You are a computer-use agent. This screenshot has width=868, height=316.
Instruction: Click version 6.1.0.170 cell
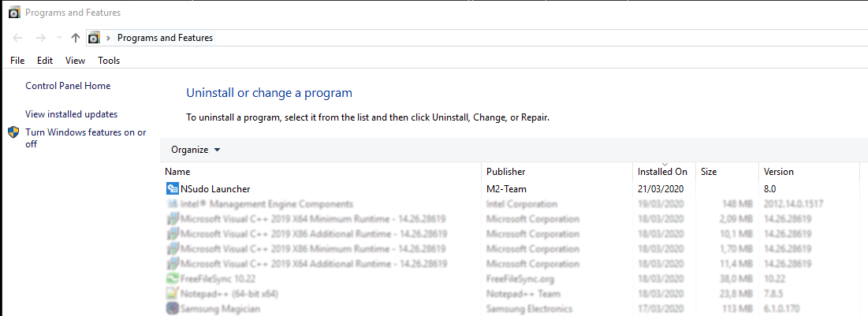pyautogui.click(x=781, y=308)
